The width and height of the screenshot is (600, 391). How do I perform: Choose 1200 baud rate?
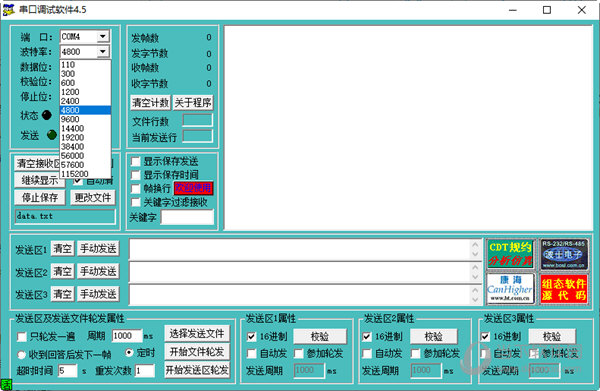point(85,92)
